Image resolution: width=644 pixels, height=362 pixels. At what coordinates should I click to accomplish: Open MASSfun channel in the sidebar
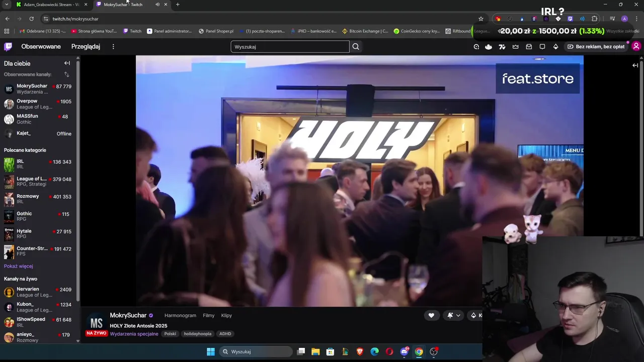point(38,119)
